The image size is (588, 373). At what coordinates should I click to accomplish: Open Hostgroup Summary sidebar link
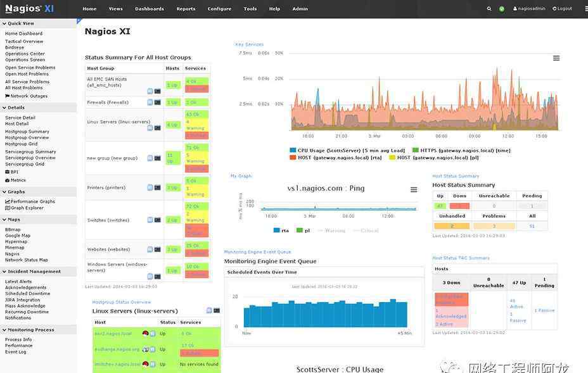pyautogui.click(x=27, y=132)
